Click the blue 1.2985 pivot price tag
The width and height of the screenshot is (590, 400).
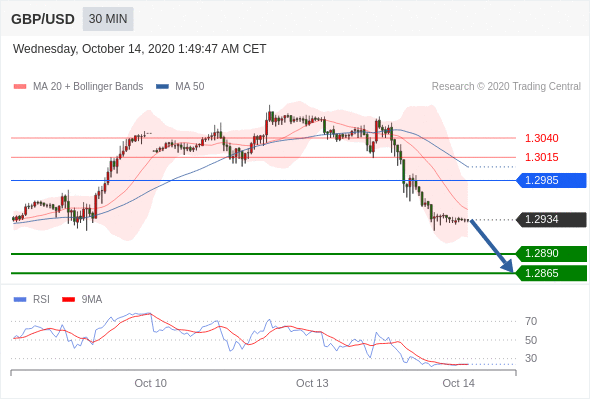pyautogui.click(x=551, y=180)
